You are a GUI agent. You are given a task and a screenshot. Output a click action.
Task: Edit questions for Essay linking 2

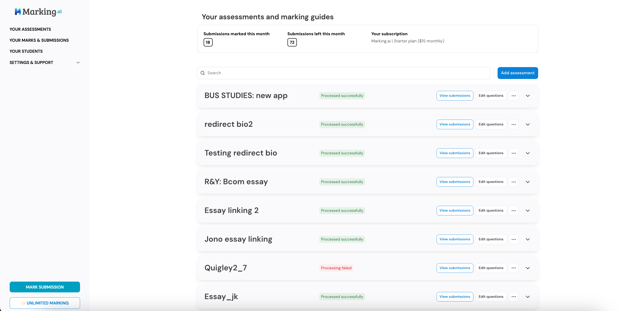[491, 210]
